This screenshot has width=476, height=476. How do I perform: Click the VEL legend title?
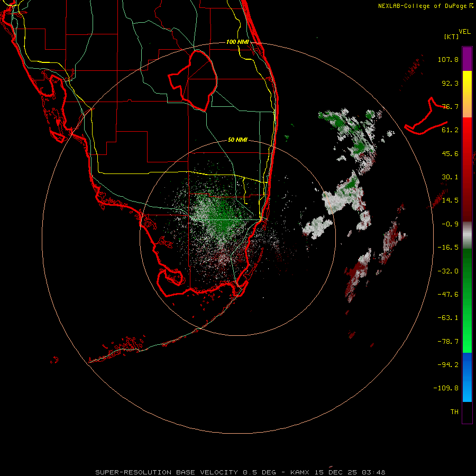click(x=464, y=32)
